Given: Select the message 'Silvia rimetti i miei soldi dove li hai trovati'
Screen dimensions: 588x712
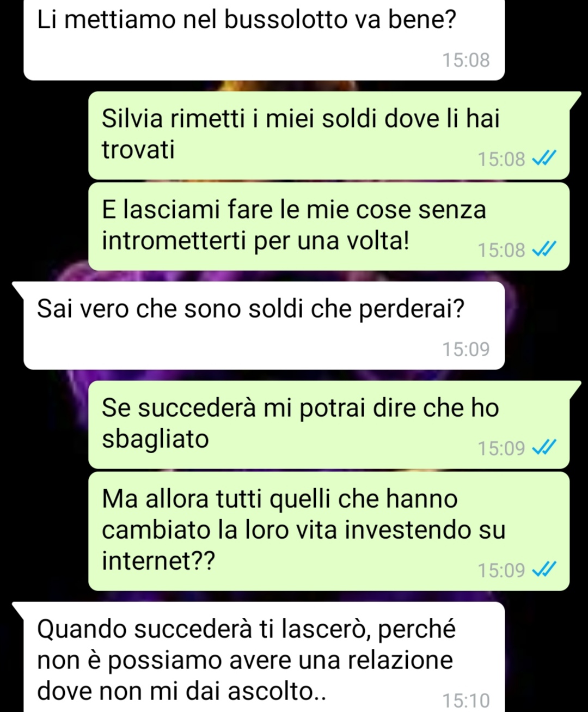Looking at the screenshot, I should (x=329, y=135).
